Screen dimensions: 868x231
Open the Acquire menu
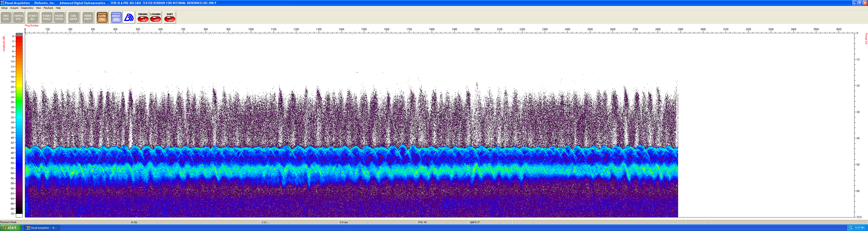pyautogui.click(x=14, y=8)
